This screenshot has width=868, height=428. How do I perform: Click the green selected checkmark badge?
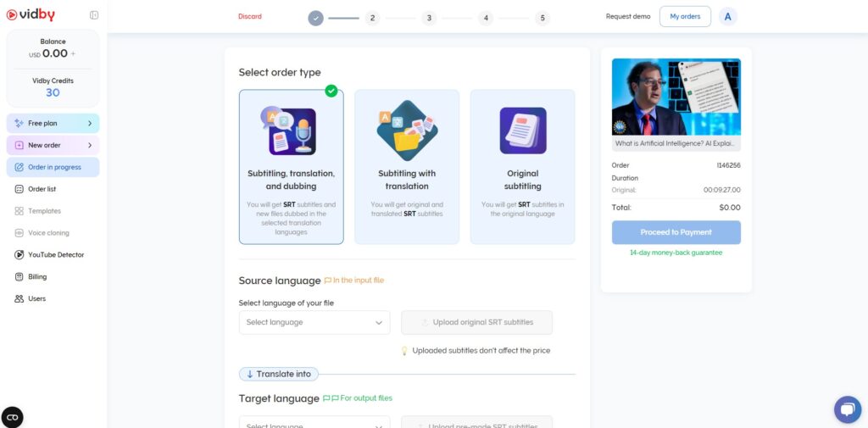[331, 90]
